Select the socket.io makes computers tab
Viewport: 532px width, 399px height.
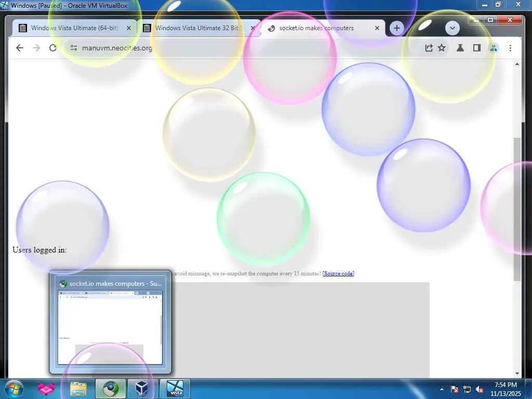pyautogui.click(x=322, y=28)
